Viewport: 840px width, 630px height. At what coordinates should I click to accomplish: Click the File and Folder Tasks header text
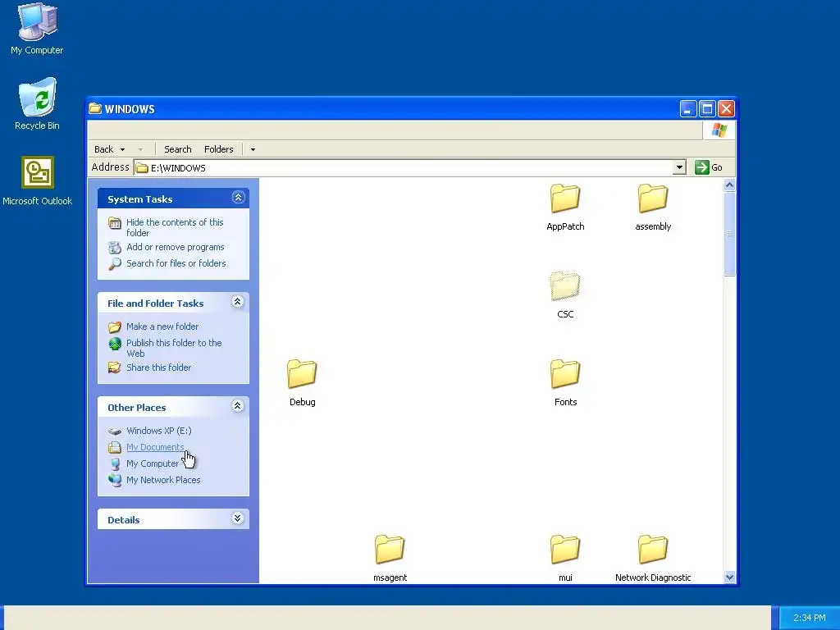pyautogui.click(x=155, y=304)
